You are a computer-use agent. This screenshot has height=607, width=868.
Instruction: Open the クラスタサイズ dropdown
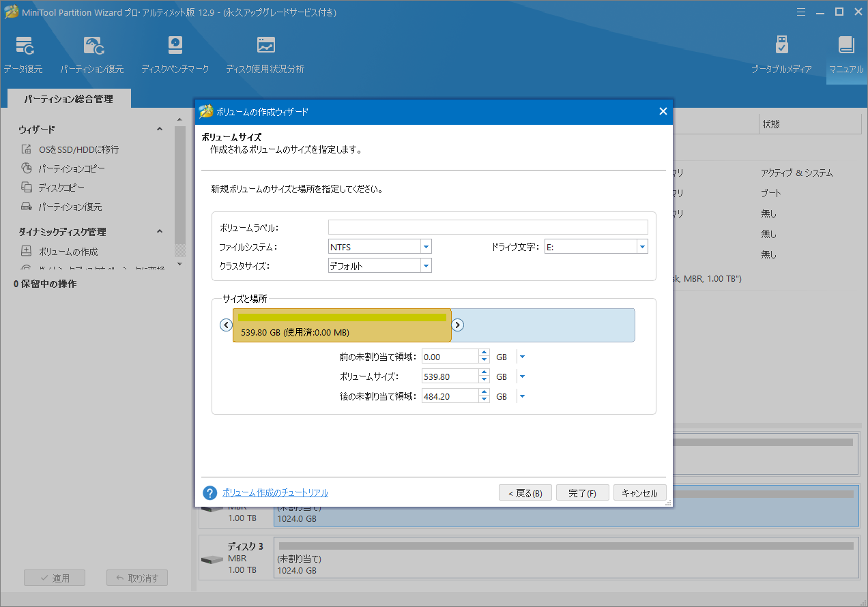[x=426, y=265]
